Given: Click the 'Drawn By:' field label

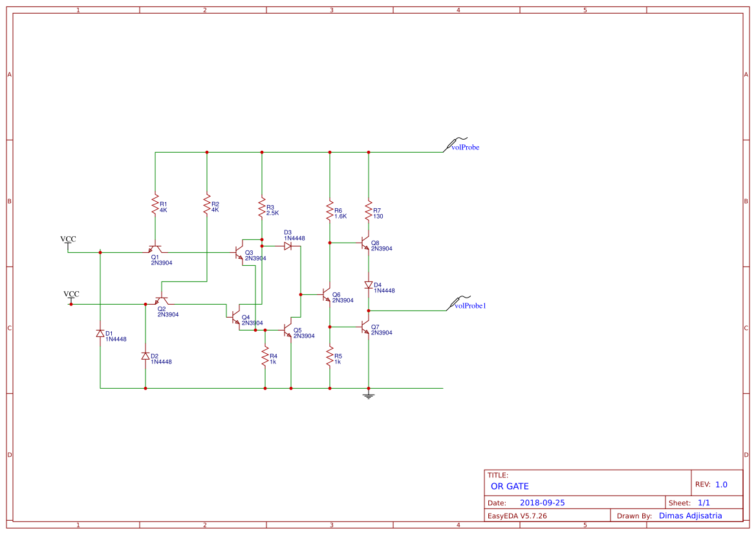Looking at the screenshot, I should click(x=634, y=516).
